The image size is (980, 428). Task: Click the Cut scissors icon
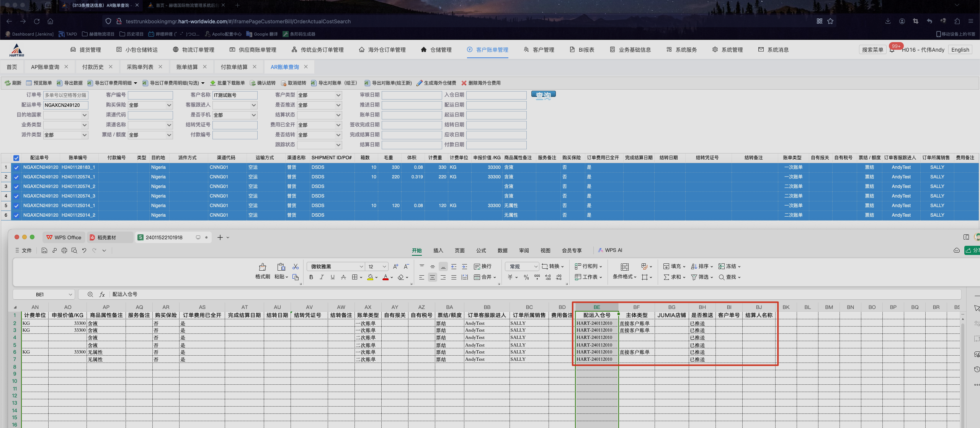click(x=295, y=266)
